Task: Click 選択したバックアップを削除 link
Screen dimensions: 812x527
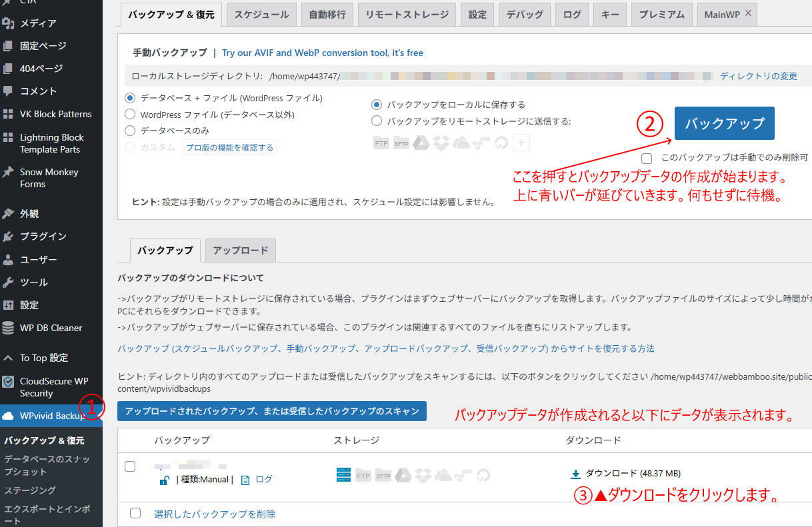Action: pyautogui.click(x=214, y=514)
